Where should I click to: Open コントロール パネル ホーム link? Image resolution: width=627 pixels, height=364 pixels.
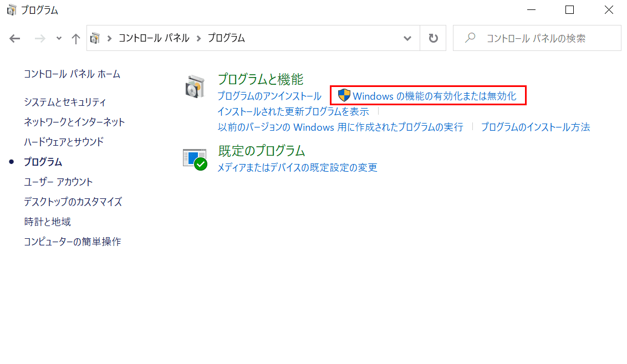tap(72, 74)
